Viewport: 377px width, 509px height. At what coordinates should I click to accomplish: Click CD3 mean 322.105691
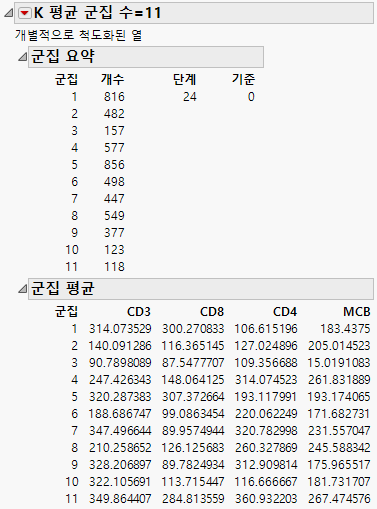pyautogui.click(x=120, y=482)
